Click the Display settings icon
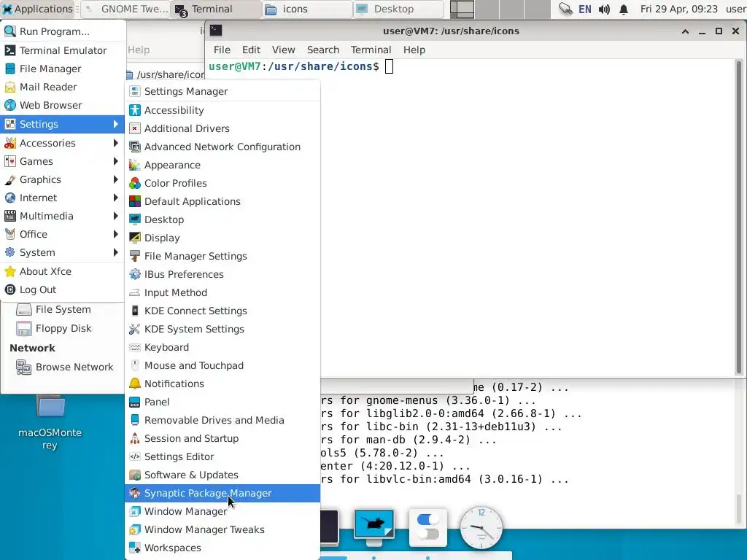747x560 pixels. (x=135, y=238)
